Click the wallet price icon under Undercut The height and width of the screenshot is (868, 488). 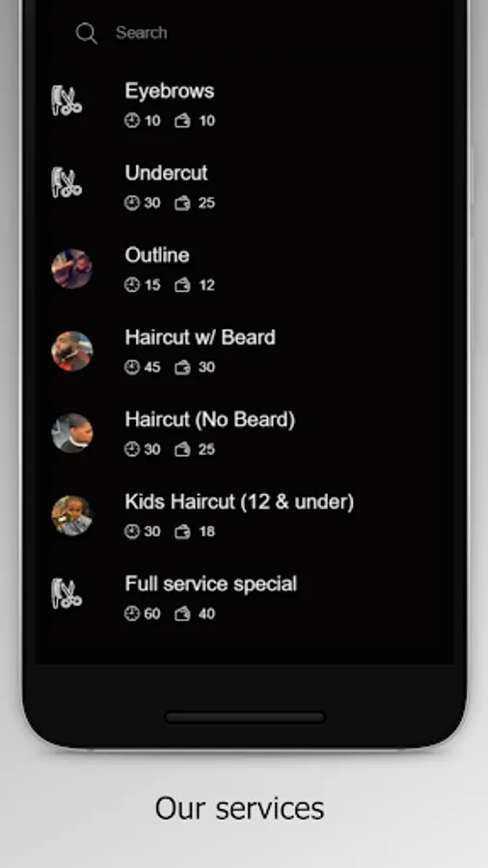(182, 203)
